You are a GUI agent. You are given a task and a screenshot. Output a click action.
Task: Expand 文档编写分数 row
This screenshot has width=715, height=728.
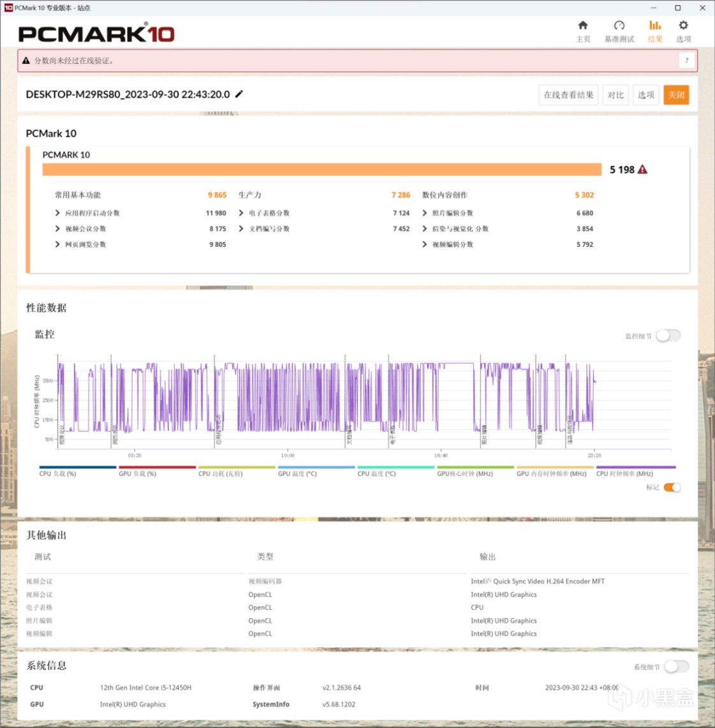click(241, 228)
